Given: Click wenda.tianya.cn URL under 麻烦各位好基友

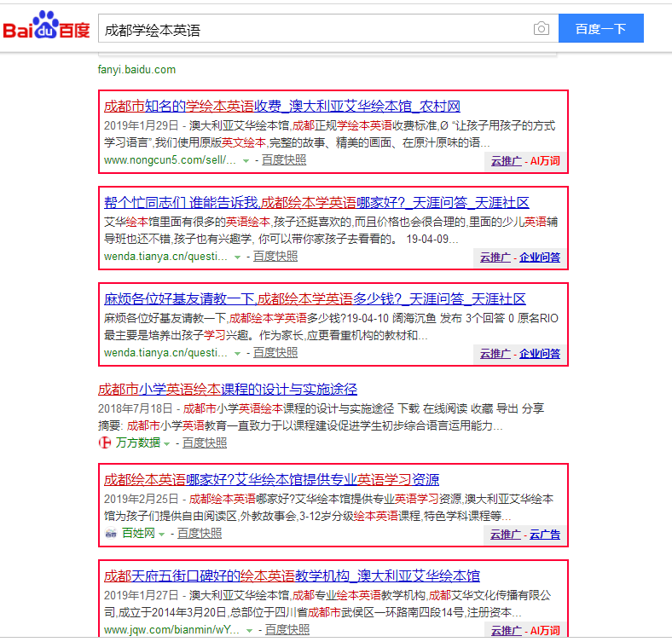Looking at the screenshot, I should [x=165, y=353].
